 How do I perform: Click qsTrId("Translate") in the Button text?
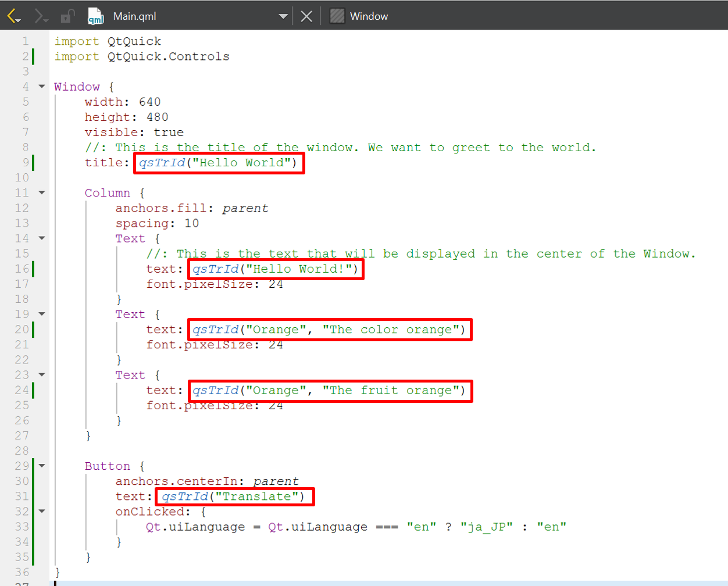pos(234,496)
